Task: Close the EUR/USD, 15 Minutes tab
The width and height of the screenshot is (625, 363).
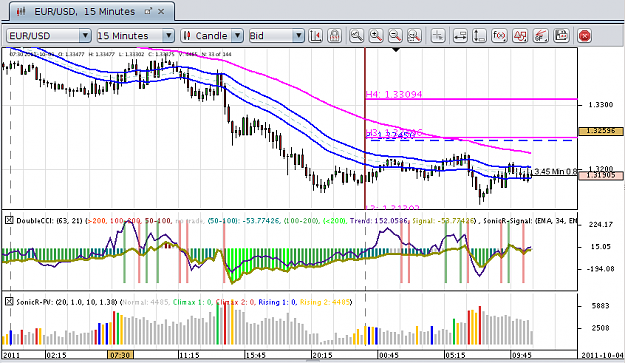Action: [161, 12]
